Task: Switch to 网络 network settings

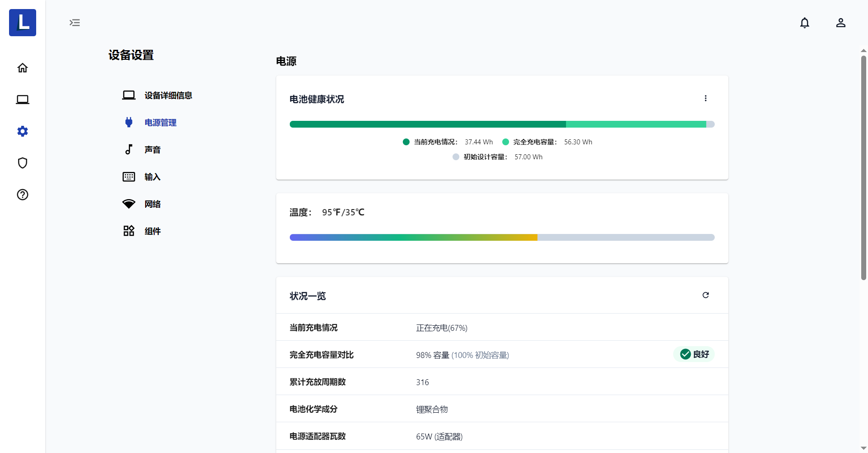Action: (152, 204)
